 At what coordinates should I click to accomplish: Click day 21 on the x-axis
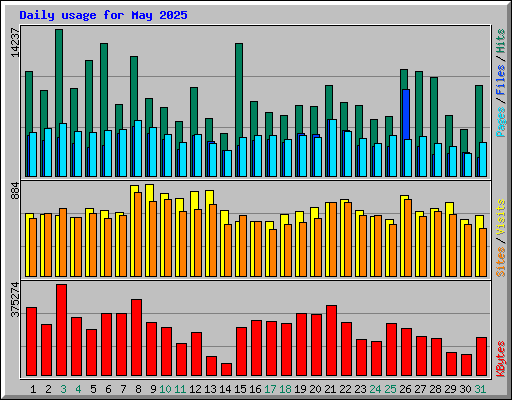click(x=330, y=389)
